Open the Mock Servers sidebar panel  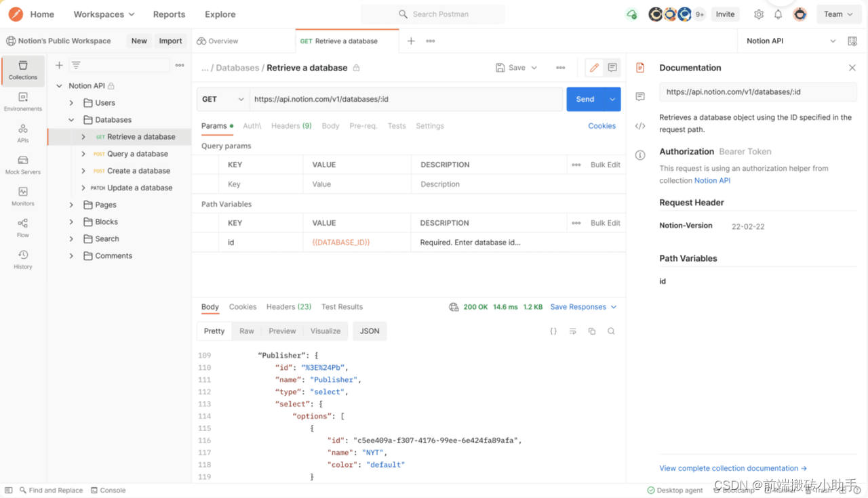[x=23, y=165]
